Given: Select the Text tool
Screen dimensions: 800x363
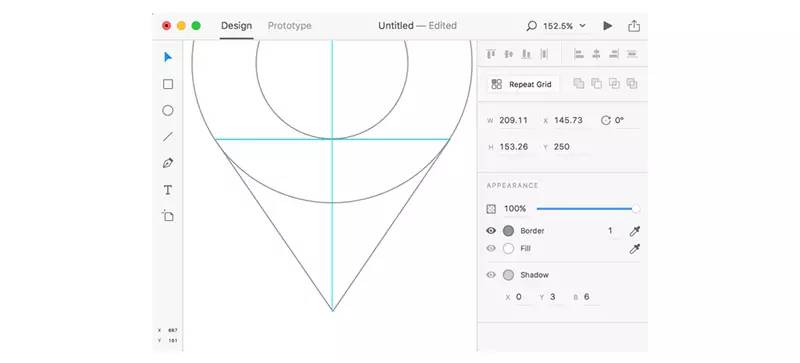Looking at the screenshot, I should 168,190.
